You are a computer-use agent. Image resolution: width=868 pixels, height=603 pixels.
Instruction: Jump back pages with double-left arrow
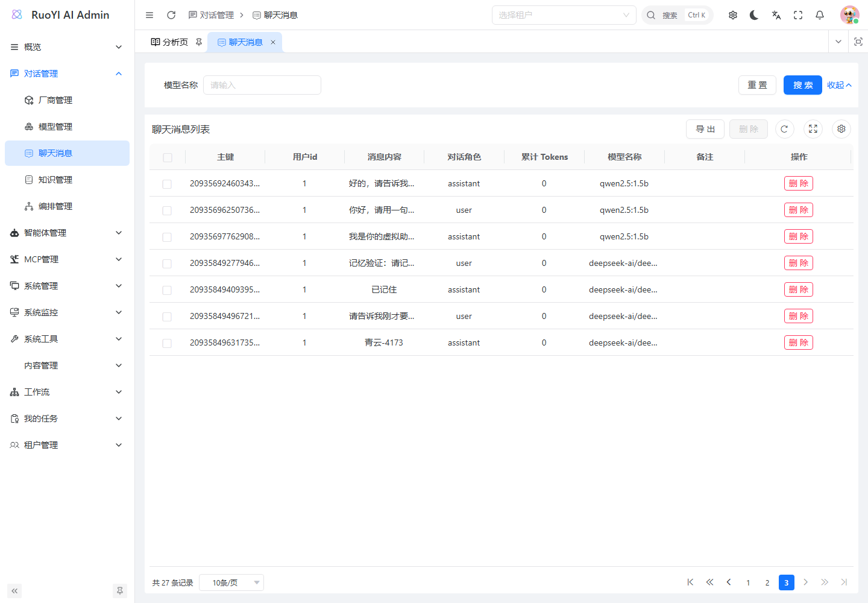709,582
